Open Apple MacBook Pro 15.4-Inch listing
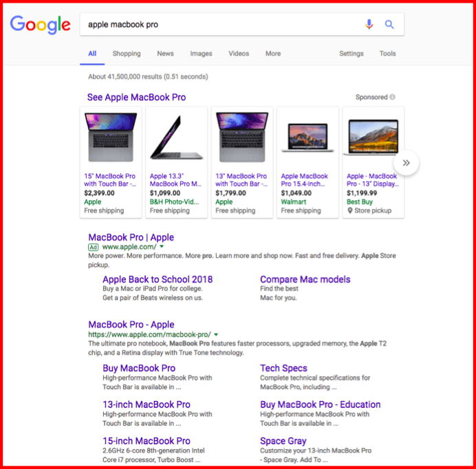The width and height of the screenshot is (476, 469). tap(304, 180)
